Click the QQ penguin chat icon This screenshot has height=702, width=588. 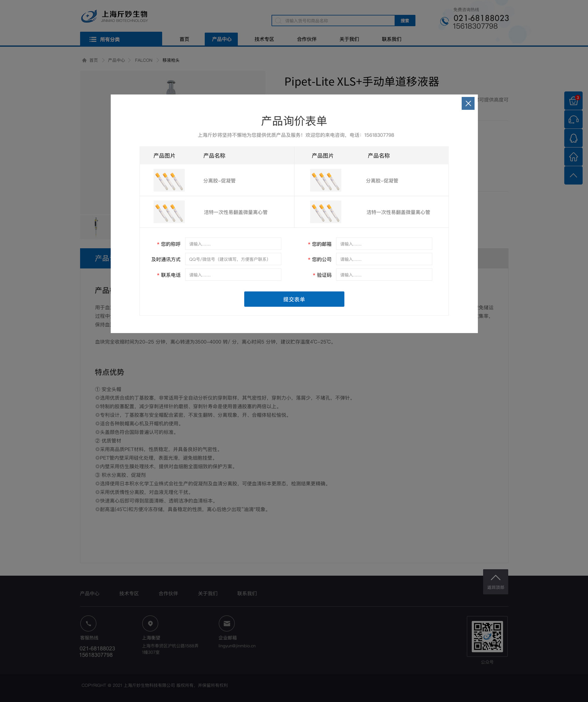tap(573, 138)
